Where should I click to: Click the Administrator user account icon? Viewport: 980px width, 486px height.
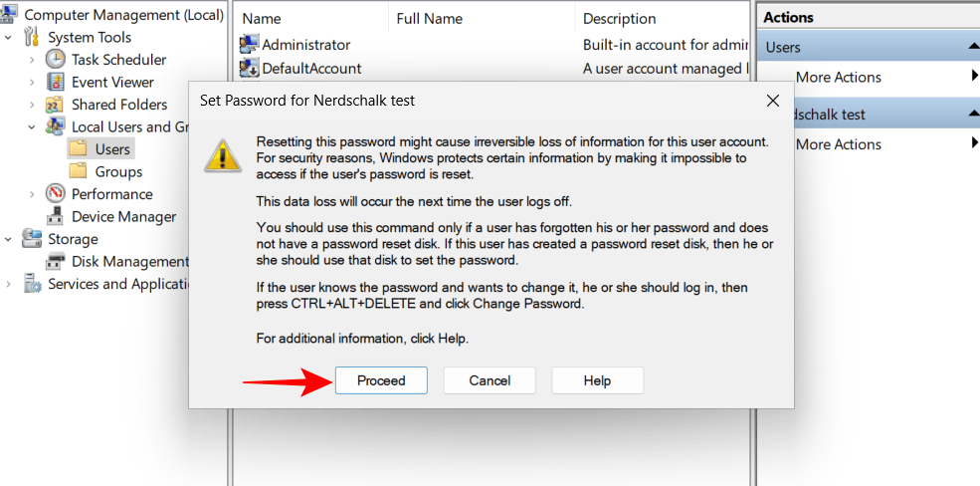249,45
